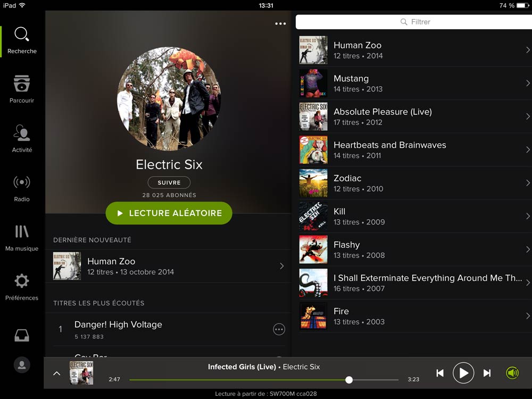Select 'Zodiac' album title
Image resolution: width=532 pixels, height=399 pixels.
click(347, 178)
